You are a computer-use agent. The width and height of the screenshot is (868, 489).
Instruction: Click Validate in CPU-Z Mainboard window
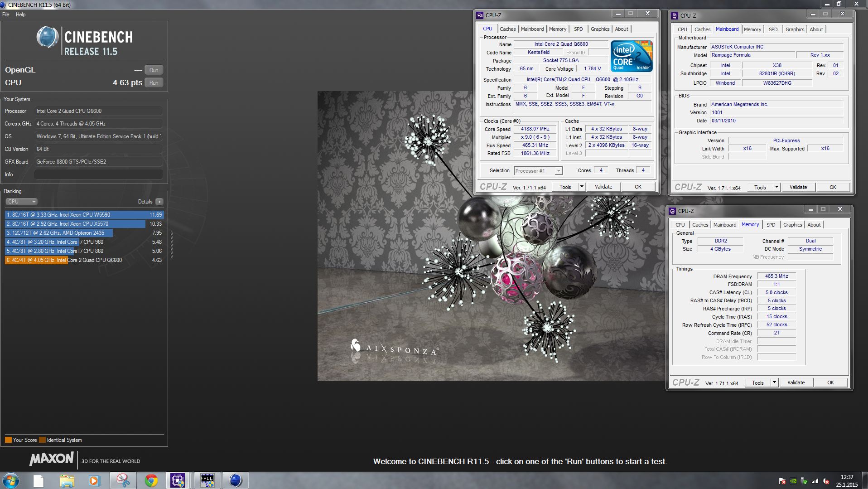798,187
